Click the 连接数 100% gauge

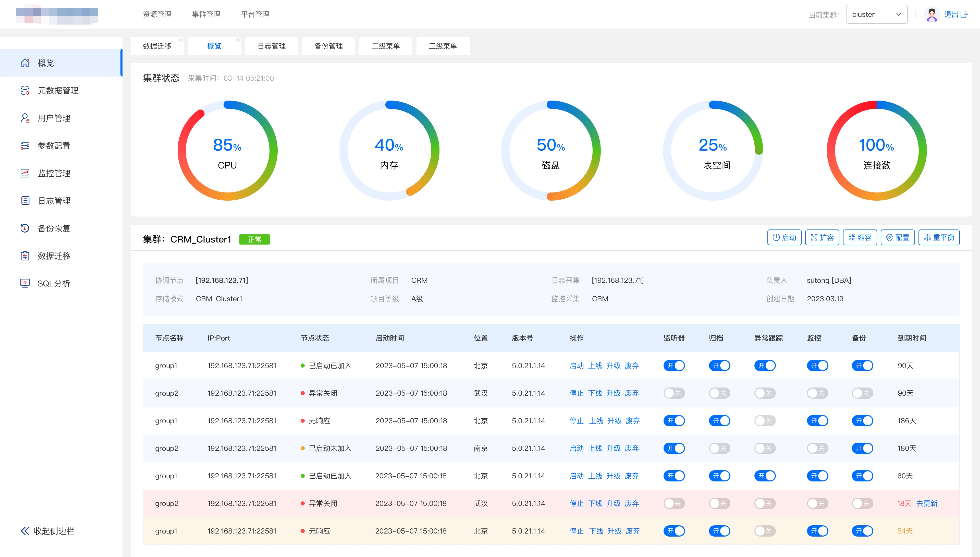877,150
